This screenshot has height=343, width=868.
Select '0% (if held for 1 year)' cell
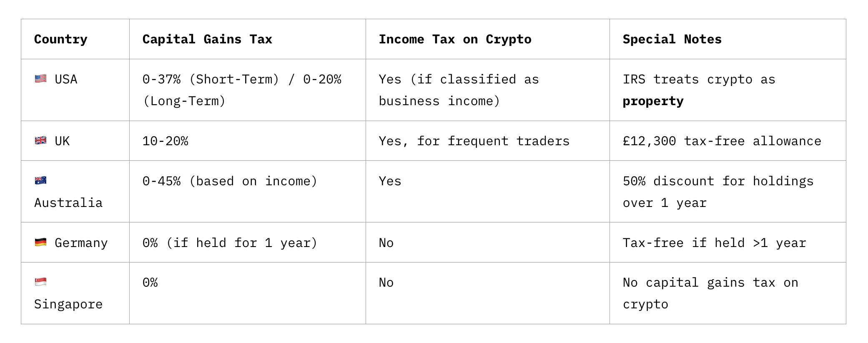tap(230, 243)
